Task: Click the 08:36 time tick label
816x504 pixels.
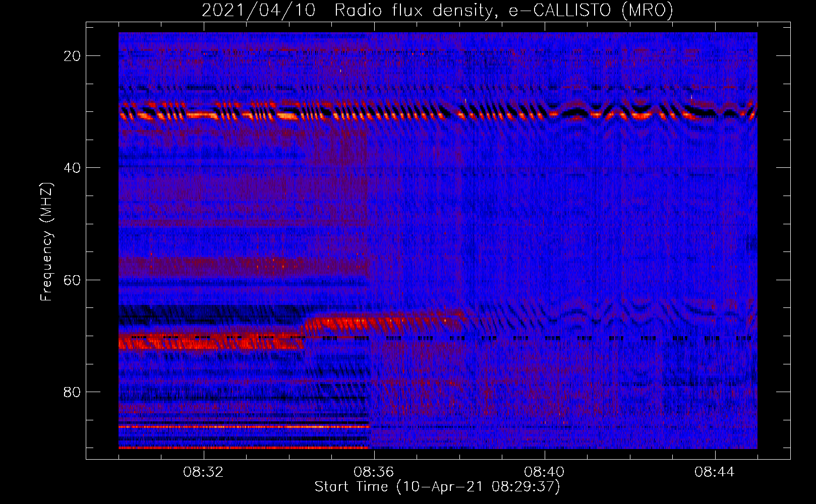Action: click(374, 472)
